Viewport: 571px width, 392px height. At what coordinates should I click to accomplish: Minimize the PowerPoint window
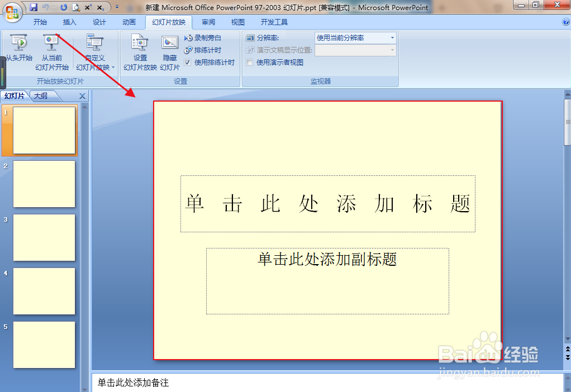521,4
